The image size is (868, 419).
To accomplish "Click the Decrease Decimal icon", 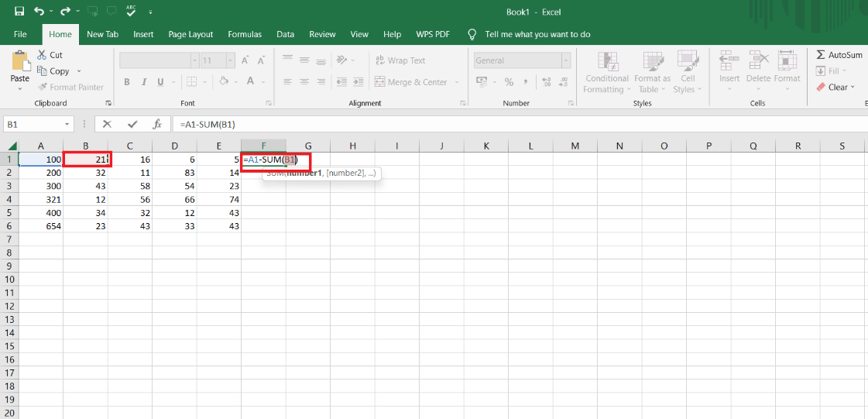I will coord(564,82).
